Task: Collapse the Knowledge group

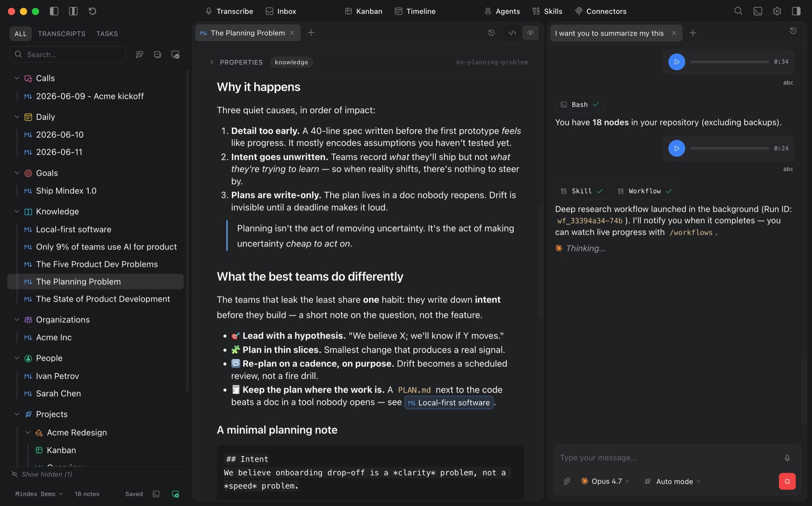Action: [x=17, y=211]
